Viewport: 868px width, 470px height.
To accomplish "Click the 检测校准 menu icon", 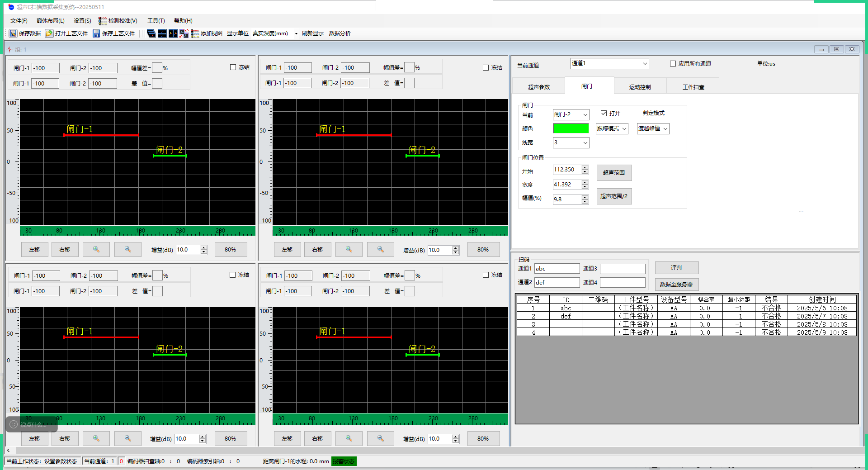I will 103,21.
